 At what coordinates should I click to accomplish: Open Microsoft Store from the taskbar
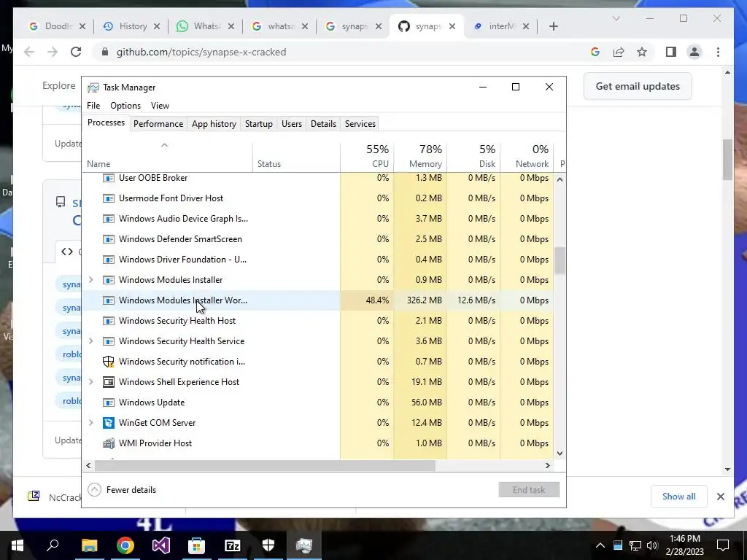[196, 545]
